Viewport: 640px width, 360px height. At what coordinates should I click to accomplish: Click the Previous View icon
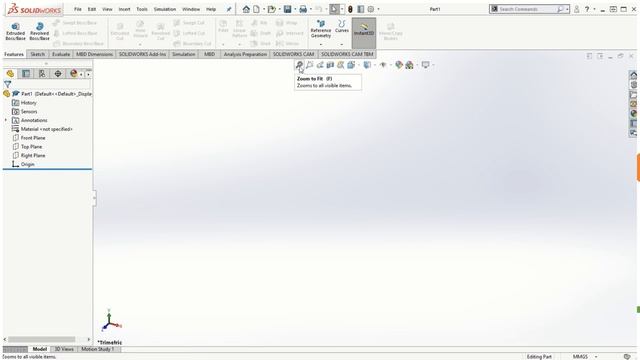click(x=320, y=65)
